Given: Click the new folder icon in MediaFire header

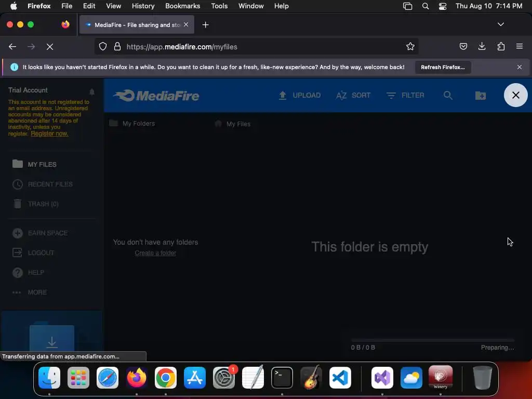Looking at the screenshot, I should (481, 96).
